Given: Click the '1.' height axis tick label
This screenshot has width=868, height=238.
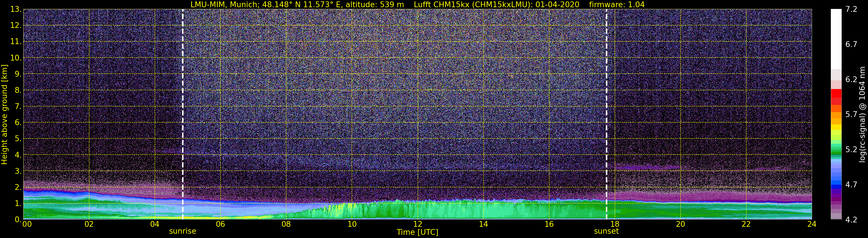Looking at the screenshot, I should pos(18,203).
